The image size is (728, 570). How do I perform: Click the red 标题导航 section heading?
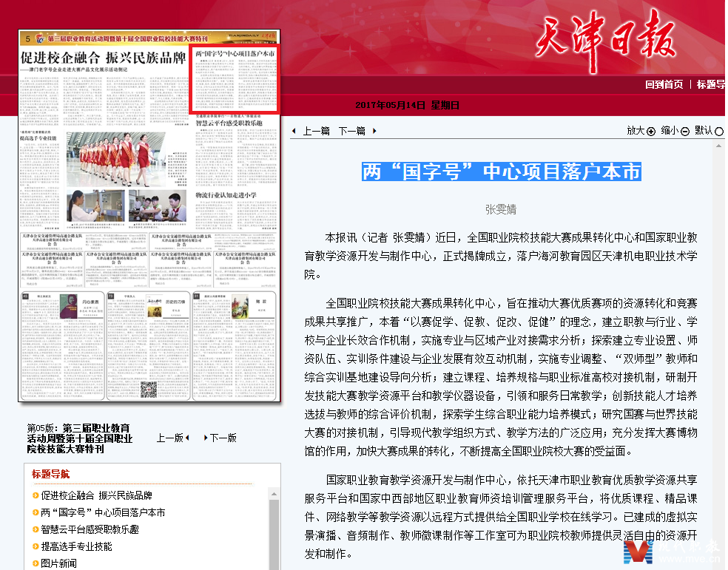pos(50,474)
